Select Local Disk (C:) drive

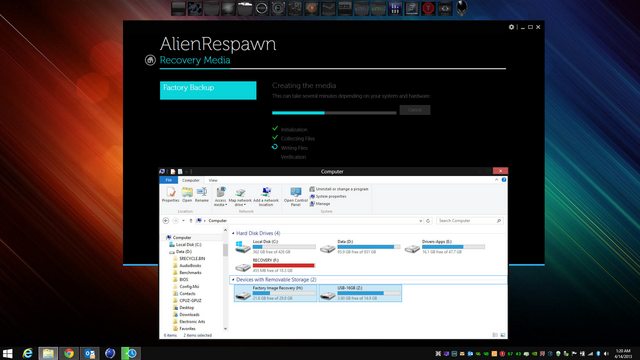276,247
